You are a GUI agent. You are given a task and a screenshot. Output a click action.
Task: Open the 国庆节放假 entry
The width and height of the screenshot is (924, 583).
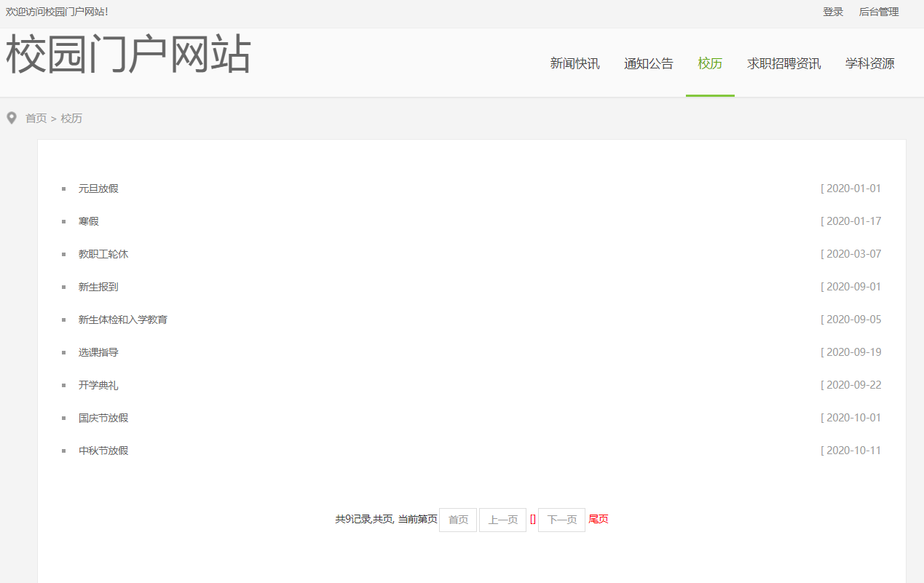(103, 418)
